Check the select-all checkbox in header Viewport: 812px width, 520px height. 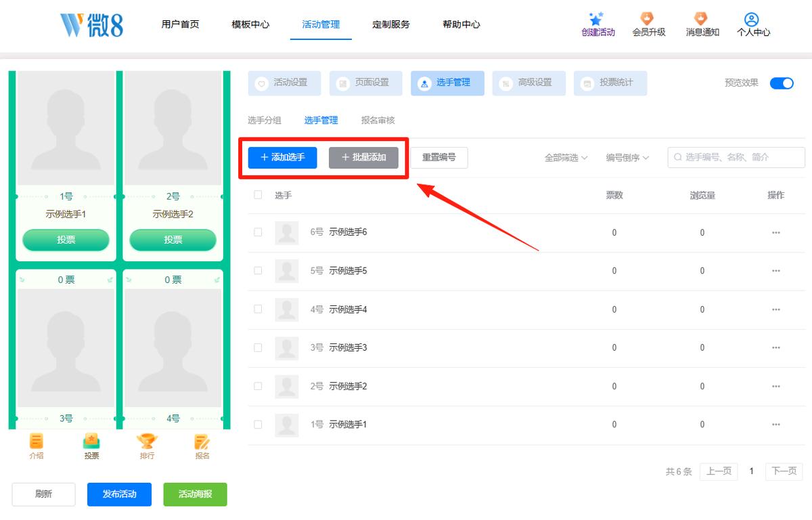click(x=258, y=195)
